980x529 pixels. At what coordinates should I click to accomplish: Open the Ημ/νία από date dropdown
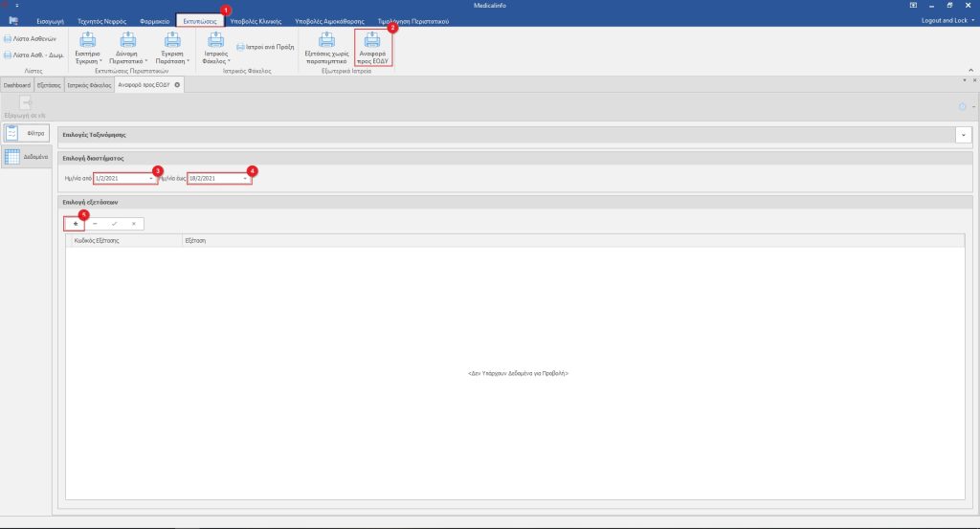(x=150, y=178)
